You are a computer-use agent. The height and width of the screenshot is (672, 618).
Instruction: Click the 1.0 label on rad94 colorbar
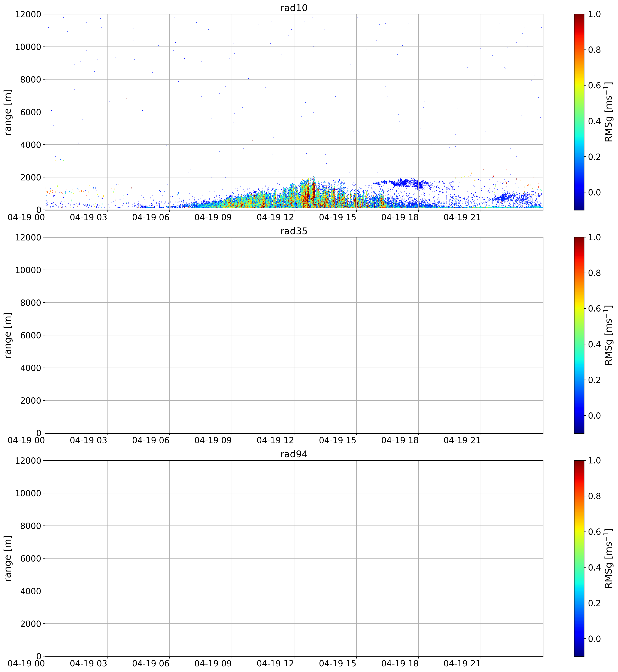(x=595, y=460)
